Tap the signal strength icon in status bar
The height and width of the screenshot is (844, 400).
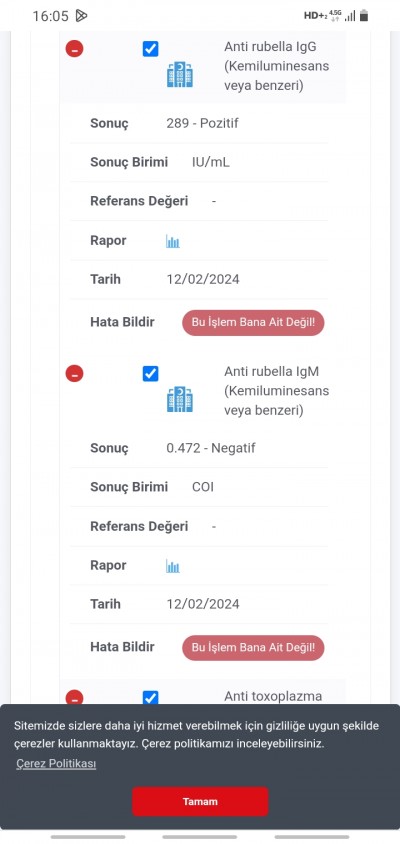click(350, 16)
